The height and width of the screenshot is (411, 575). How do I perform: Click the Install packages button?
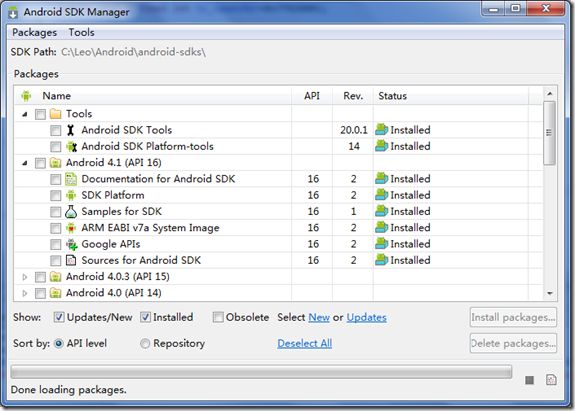coord(513,317)
